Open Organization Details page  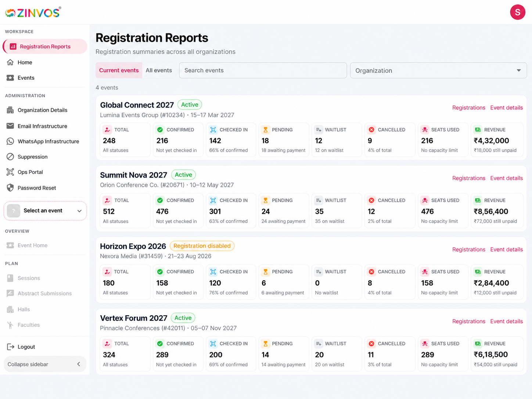pyautogui.click(x=45, y=110)
